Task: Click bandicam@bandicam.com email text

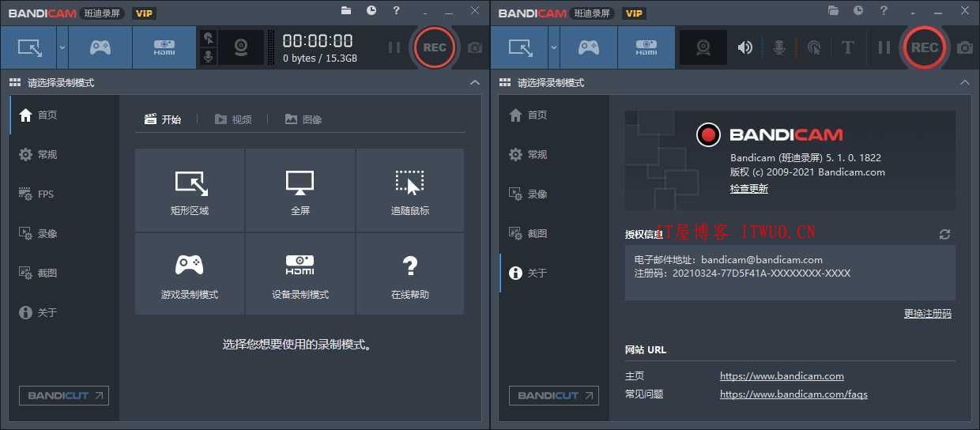Action: (x=762, y=259)
